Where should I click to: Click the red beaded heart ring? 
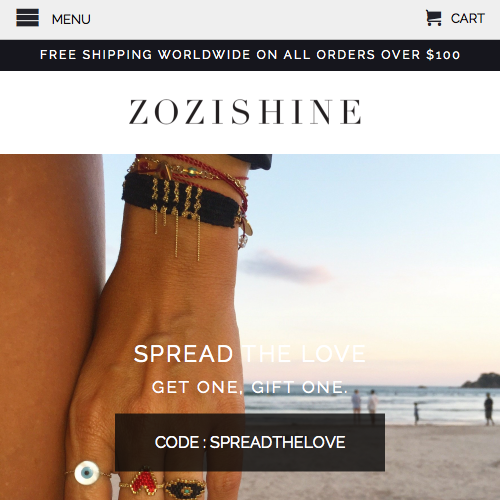point(143,481)
